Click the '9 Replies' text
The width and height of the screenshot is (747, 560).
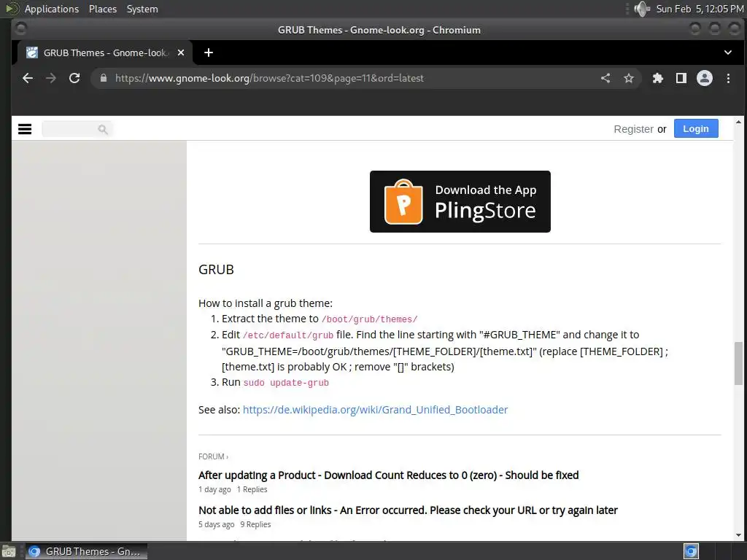tap(255, 524)
